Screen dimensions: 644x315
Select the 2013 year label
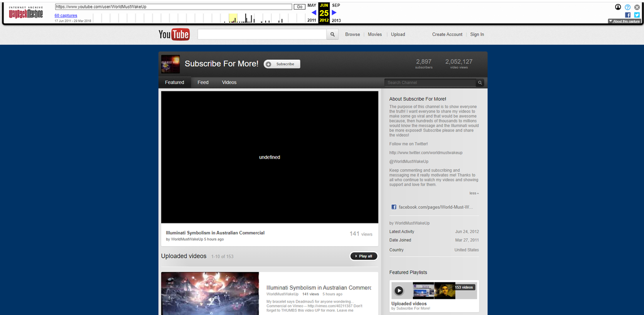[x=336, y=20]
